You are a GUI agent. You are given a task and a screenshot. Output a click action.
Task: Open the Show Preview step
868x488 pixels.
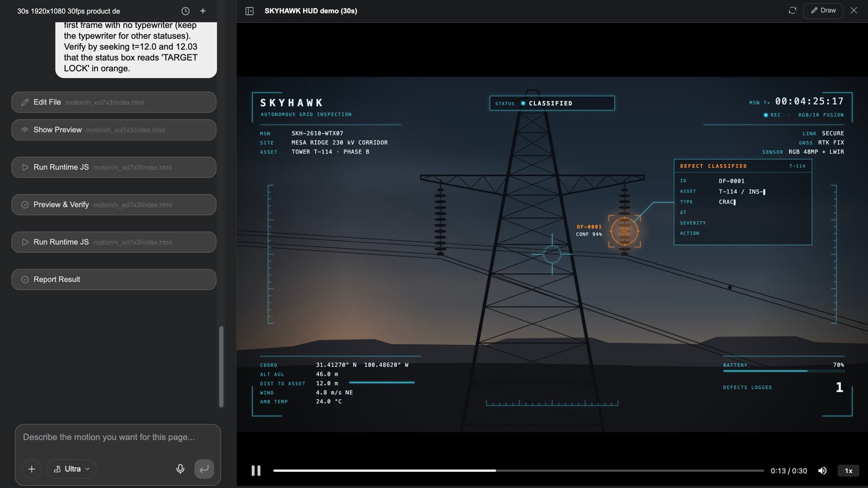114,130
